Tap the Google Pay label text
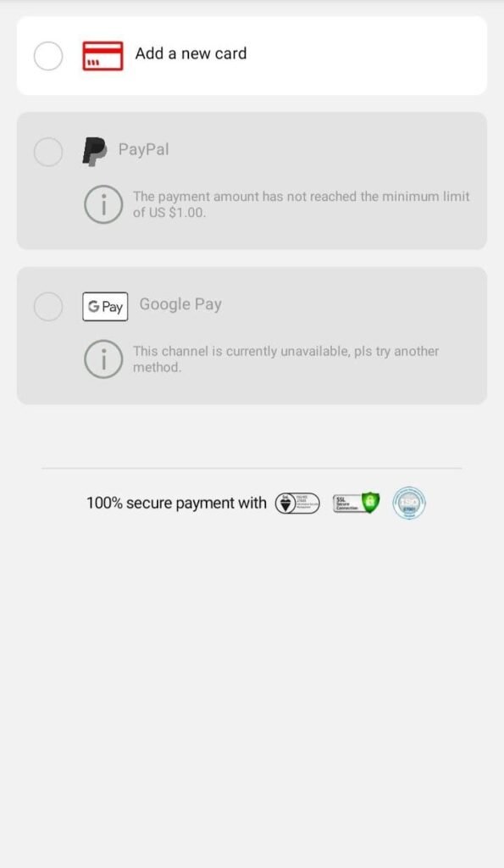Image resolution: width=504 pixels, height=868 pixels. [180, 304]
